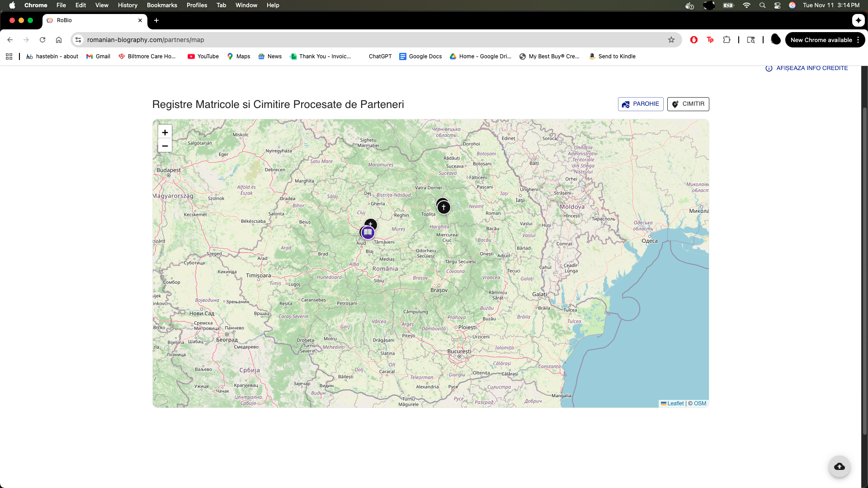The width and height of the screenshot is (868, 488).
Task: Reload the page
Action: coord(42,40)
